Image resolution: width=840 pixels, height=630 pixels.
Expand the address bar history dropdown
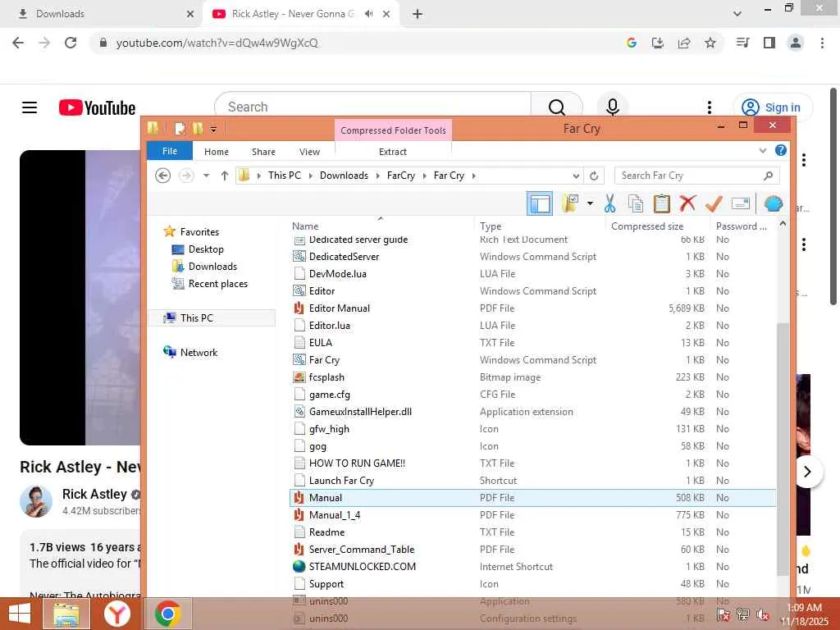[x=576, y=176]
